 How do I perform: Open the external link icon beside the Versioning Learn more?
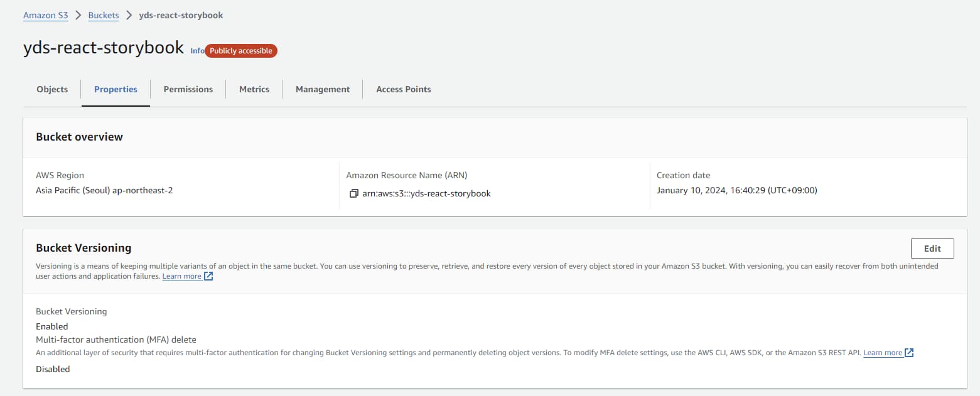[208, 276]
